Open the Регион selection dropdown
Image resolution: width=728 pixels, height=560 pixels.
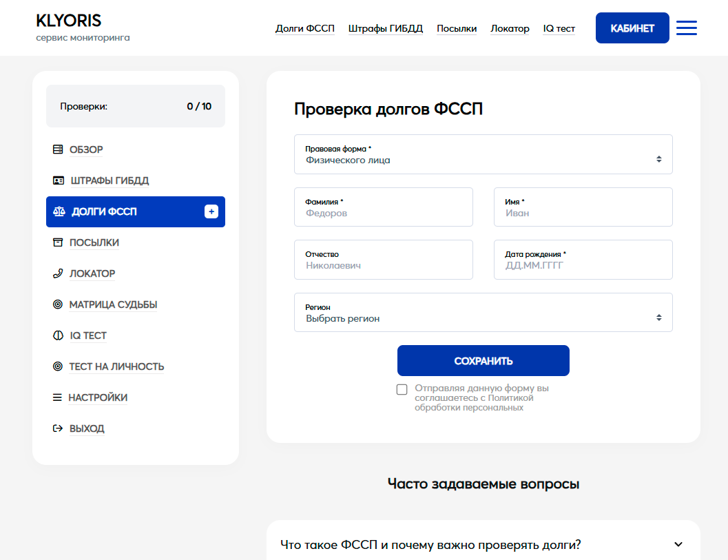[483, 313]
